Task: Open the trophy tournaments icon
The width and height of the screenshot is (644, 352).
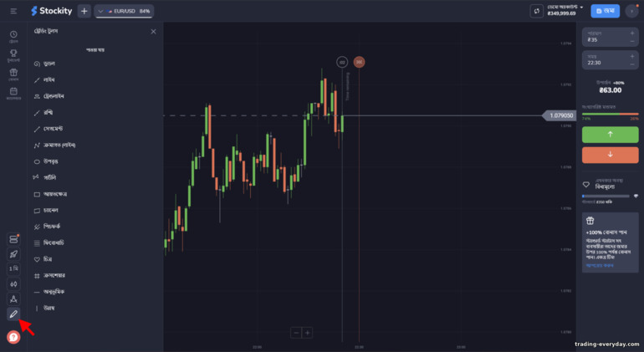Action: point(13,55)
